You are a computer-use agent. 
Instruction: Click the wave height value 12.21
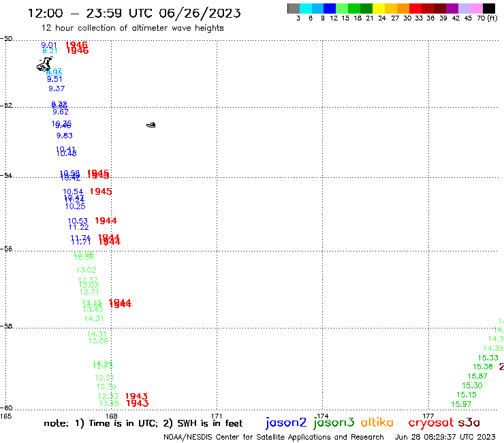point(104,378)
